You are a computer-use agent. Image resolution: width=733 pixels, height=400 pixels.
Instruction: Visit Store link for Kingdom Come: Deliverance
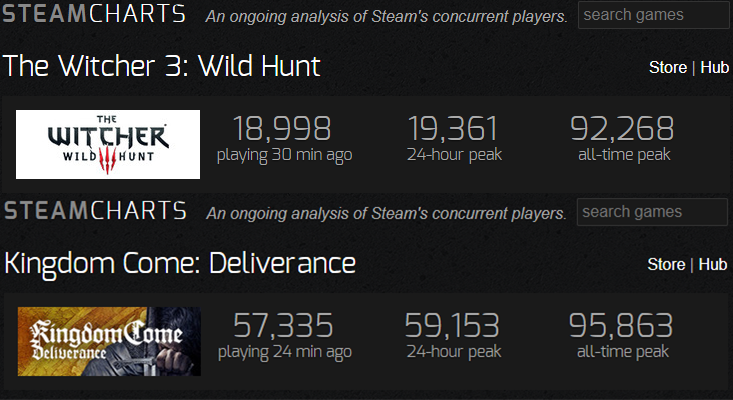pyautogui.click(x=666, y=265)
